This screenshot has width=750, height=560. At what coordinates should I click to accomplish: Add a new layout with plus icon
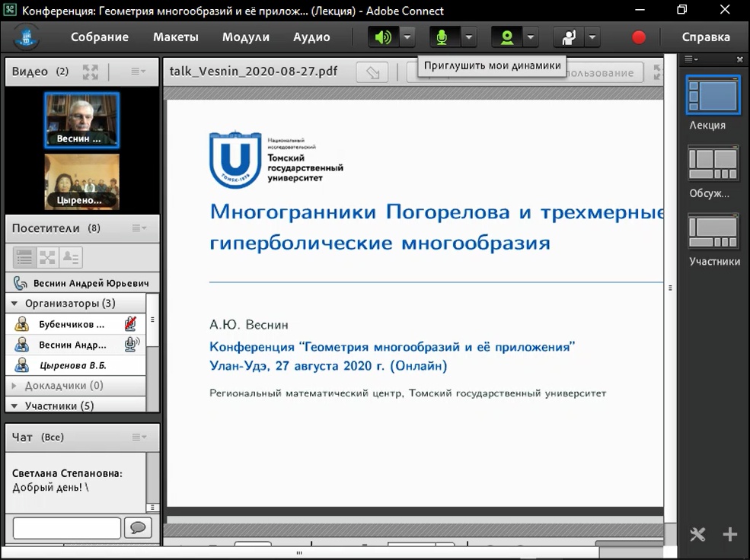[729, 534]
